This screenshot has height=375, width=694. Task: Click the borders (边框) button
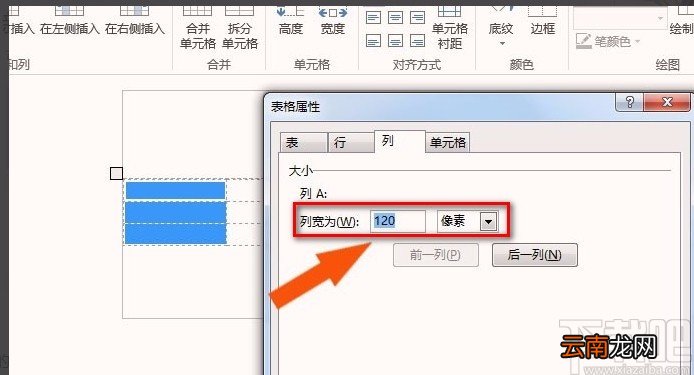point(543,21)
